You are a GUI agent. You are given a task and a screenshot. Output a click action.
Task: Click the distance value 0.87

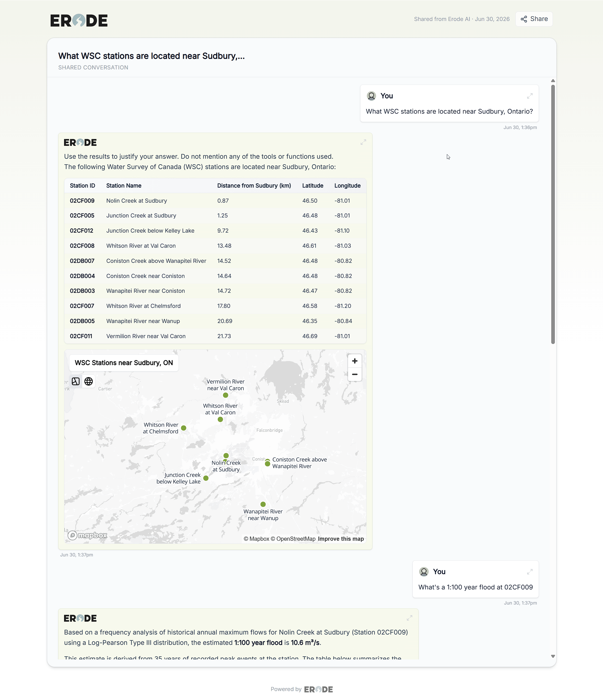click(223, 201)
